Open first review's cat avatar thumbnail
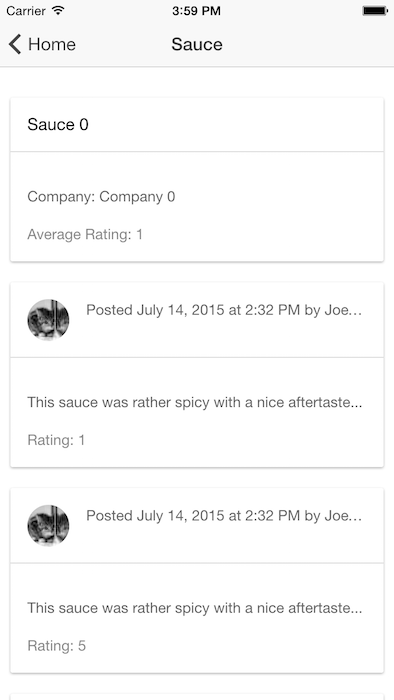 tap(48, 320)
